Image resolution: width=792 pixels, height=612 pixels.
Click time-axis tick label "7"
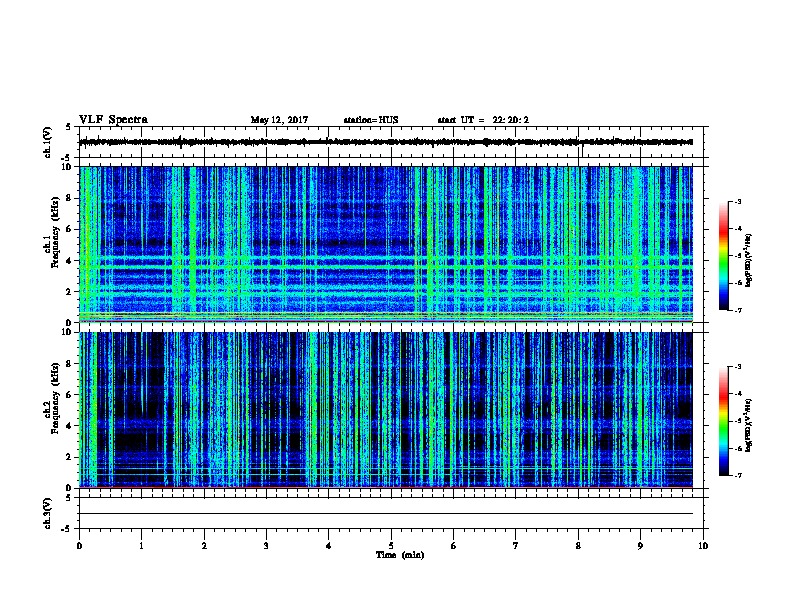point(516,545)
